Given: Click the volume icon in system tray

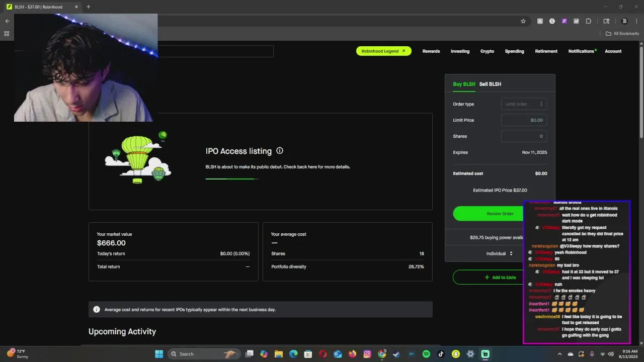Looking at the screenshot, I should tap(611, 354).
